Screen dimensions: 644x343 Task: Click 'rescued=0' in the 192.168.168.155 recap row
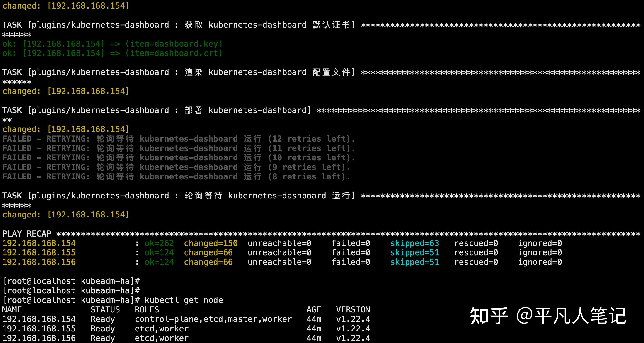click(x=476, y=253)
